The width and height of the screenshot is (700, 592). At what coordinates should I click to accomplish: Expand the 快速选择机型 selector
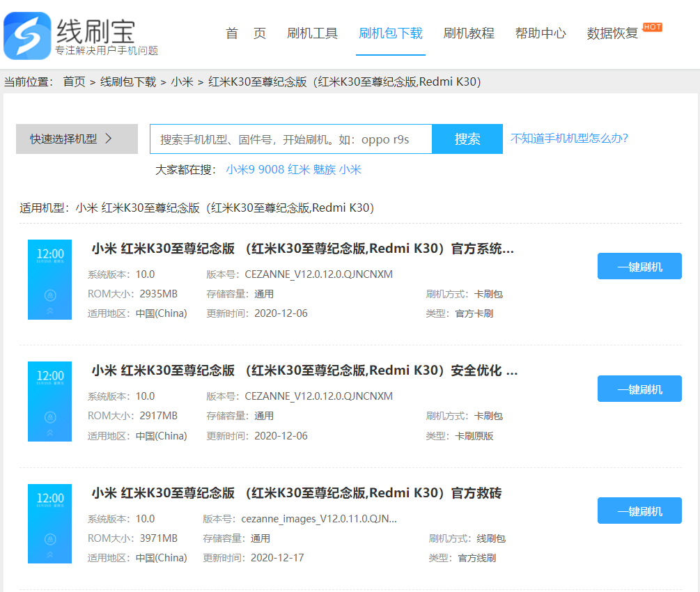(77, 139)
